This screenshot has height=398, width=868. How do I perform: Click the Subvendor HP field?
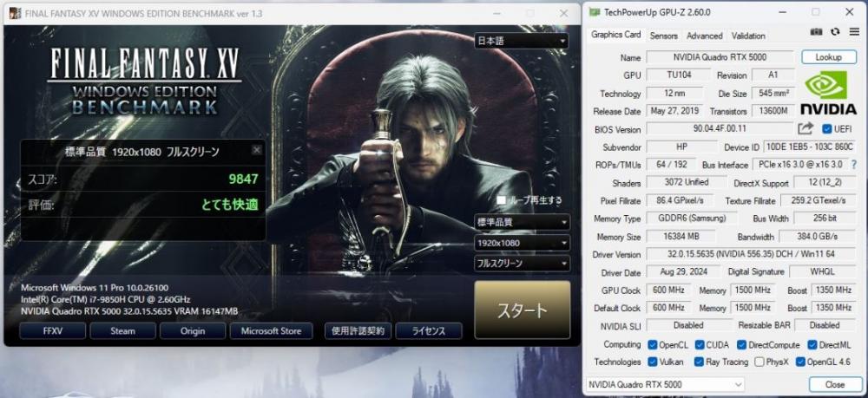681,147
